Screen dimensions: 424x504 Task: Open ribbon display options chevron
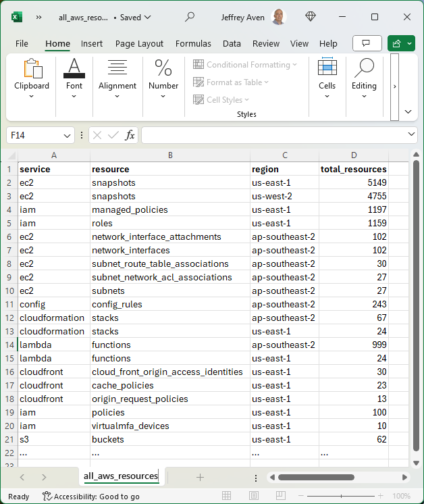(x=408, y=111)
